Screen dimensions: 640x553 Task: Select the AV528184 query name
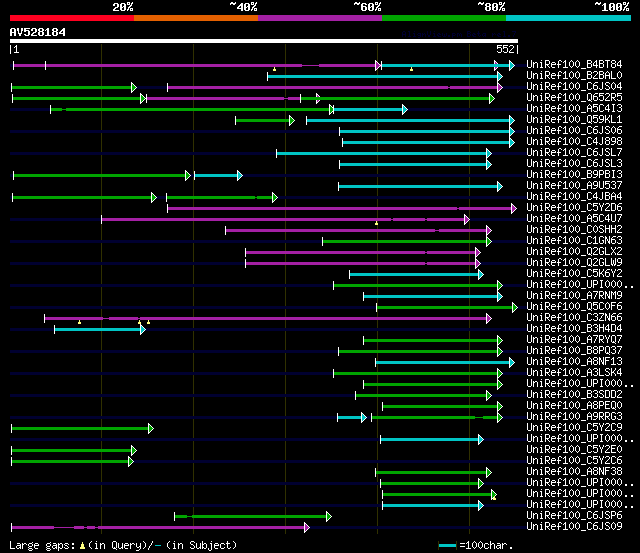coord(38,32)
